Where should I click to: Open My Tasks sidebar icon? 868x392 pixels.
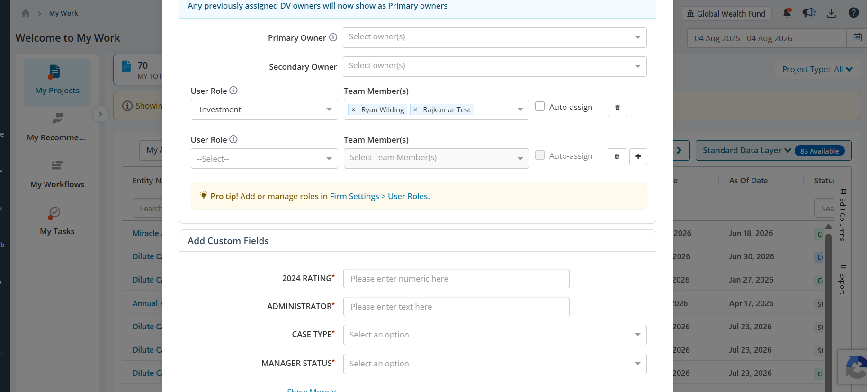click(54, 213)
